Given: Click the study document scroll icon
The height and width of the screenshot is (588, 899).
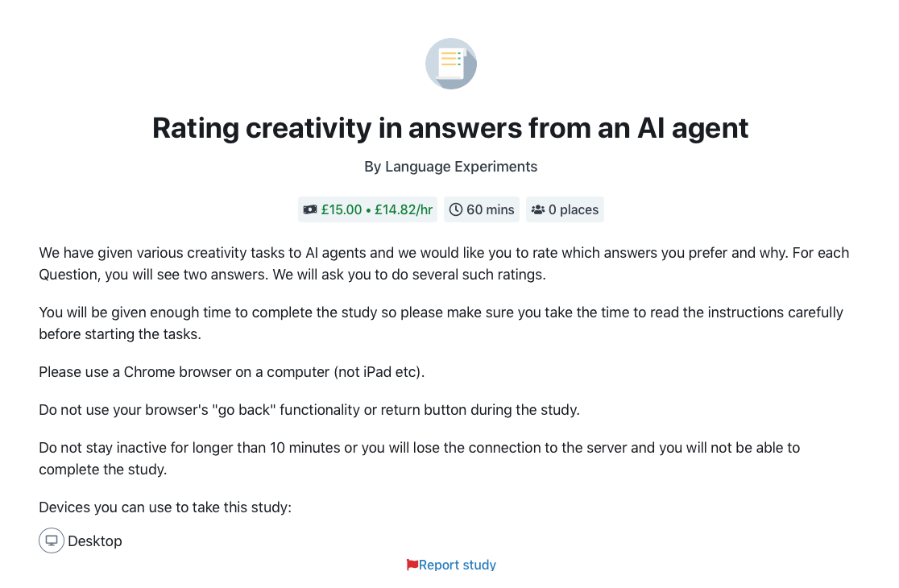Looking at the screenshot, I should (x=450, y=64).
